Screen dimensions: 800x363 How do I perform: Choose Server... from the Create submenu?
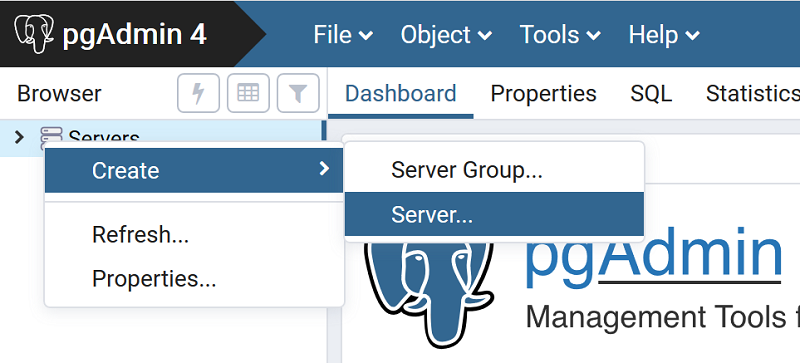494,215
